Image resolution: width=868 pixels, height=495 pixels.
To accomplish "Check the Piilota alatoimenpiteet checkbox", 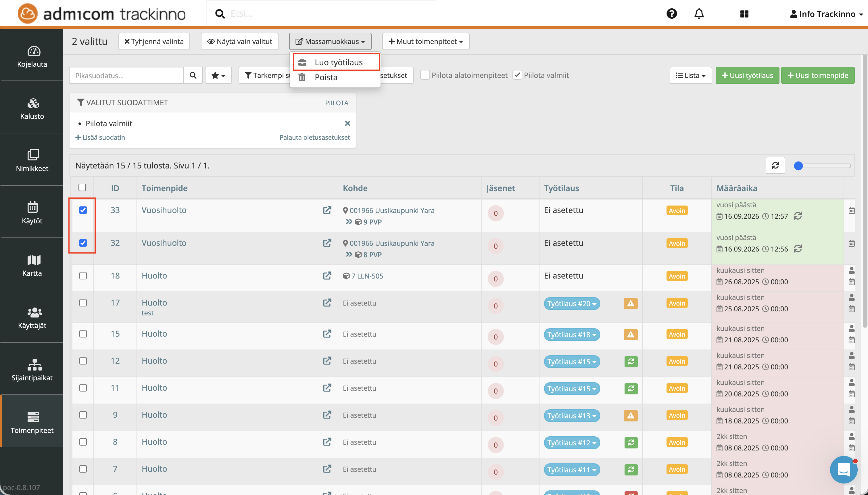I will (425, 75).
